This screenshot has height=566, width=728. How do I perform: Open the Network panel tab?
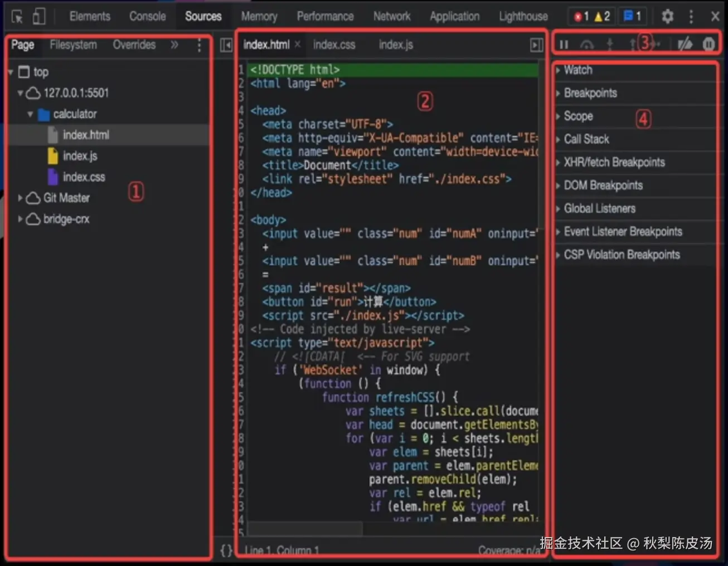[x=392, y=16]
